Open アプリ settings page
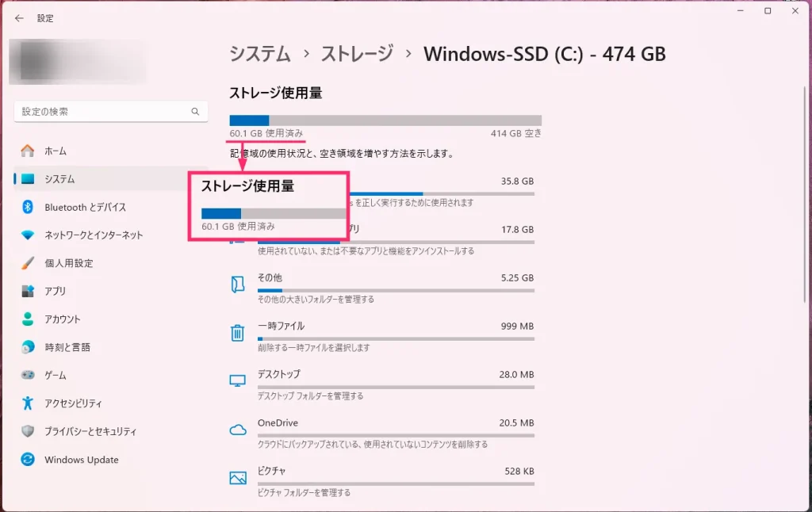The width and height of the screenshot is (812, 512). 111,291
